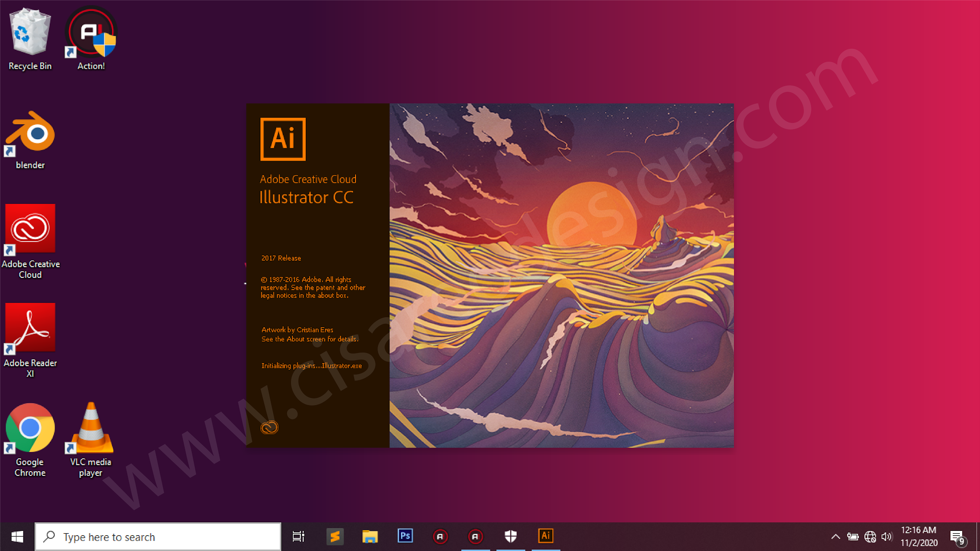Click the Illustrator taskbar icon
This screenshot has height=551, width=980.
(546, 536)
